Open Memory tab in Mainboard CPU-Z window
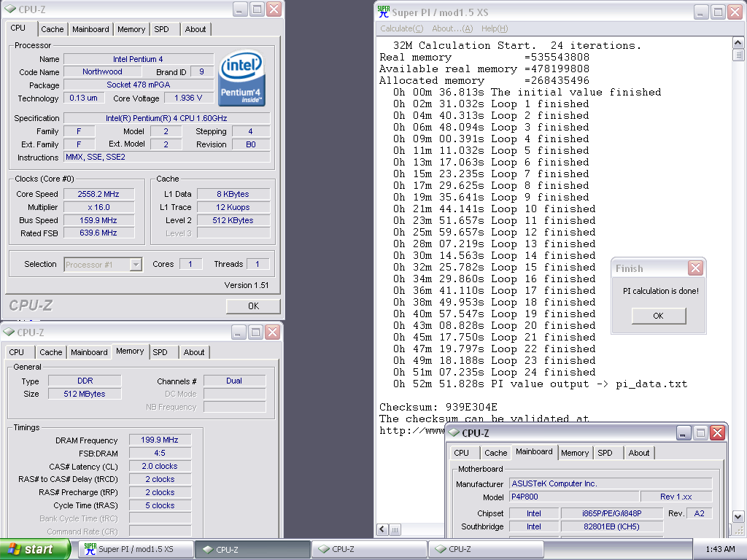This screenshot has height=560, width=747. click(x=575, y=453)
